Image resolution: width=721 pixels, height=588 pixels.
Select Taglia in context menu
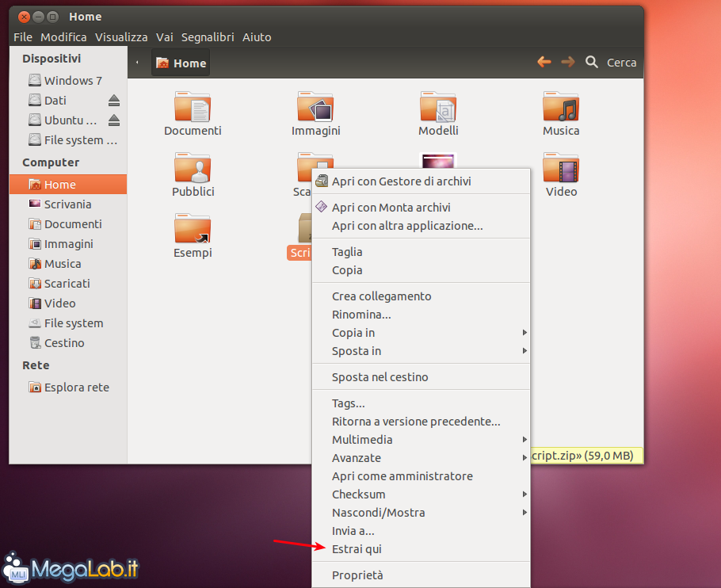coord(422,252)
